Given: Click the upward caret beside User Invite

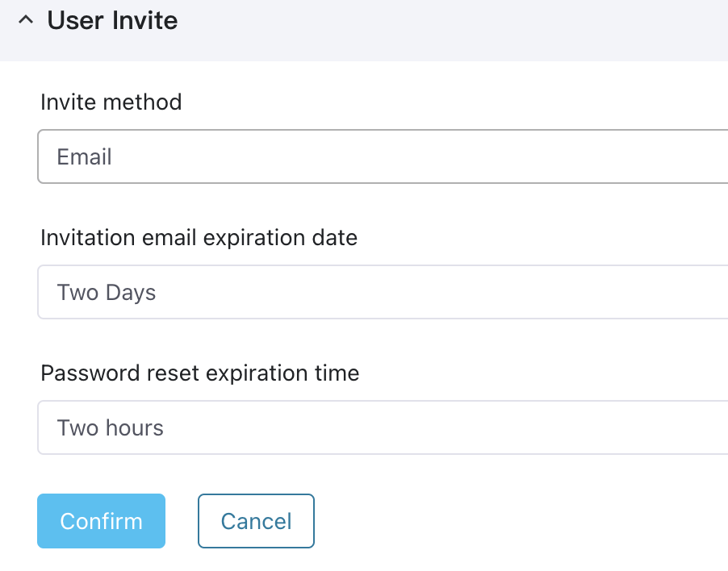Looking at the screenshot, I should (x=26, y=20).
